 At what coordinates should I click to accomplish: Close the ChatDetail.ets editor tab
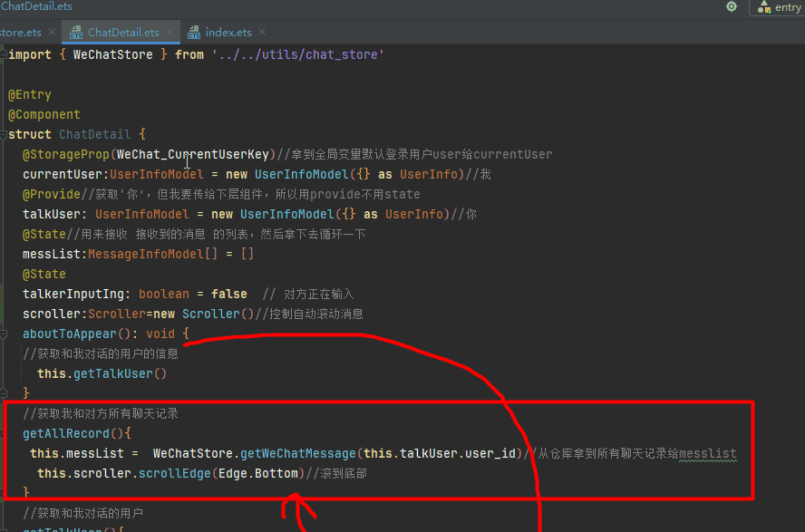point(169,33)
